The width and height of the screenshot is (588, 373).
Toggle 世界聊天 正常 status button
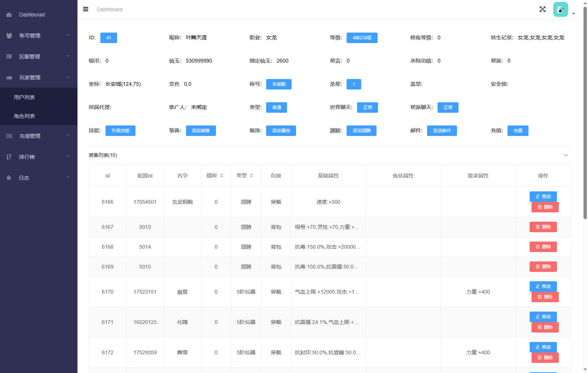pos(368,107)
